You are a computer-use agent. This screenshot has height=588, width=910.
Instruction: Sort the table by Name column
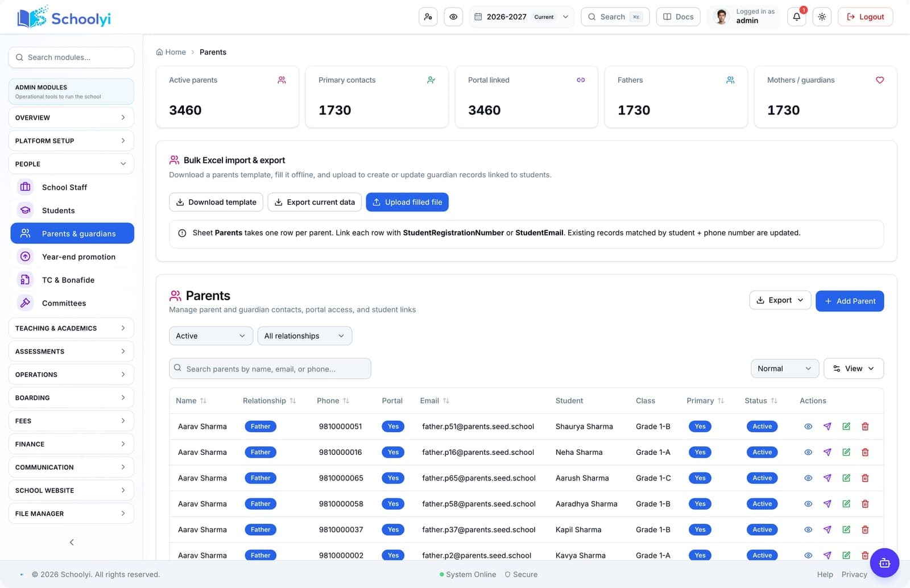click(191, 401)
